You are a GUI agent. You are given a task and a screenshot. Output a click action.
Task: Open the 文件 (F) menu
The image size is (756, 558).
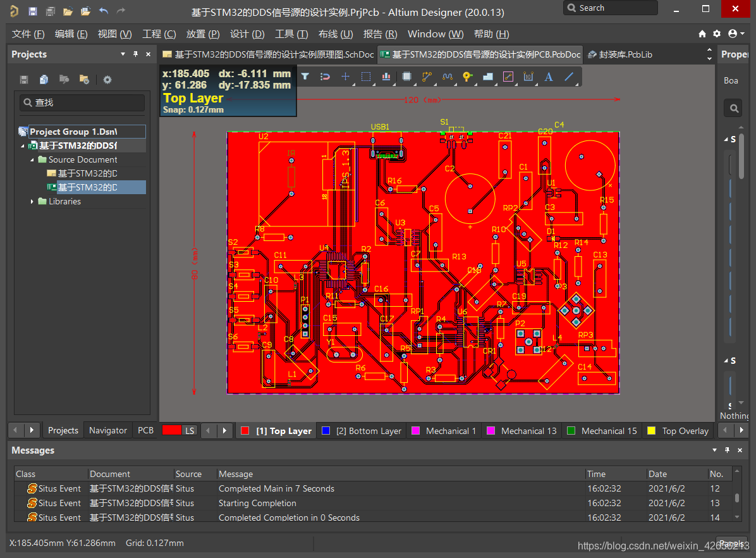pyautogui.click(x=28, y=34)
